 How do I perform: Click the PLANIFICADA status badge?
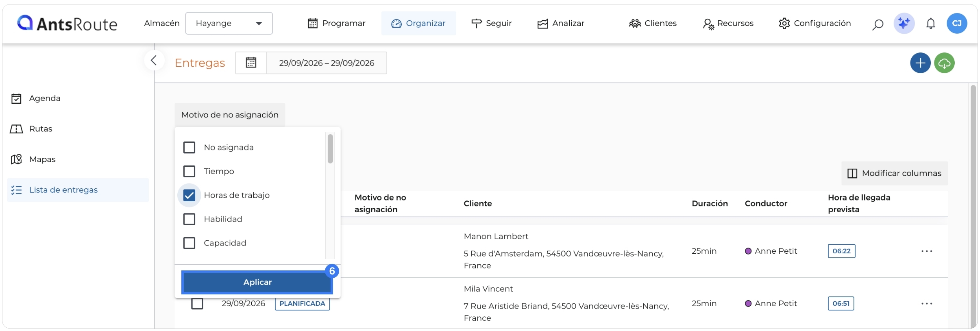coord(302,303)
